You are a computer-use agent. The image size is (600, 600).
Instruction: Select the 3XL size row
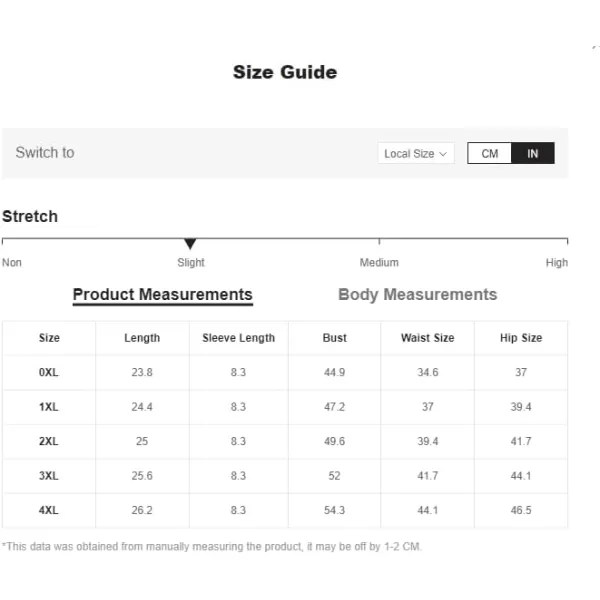[x=285, y=476]
